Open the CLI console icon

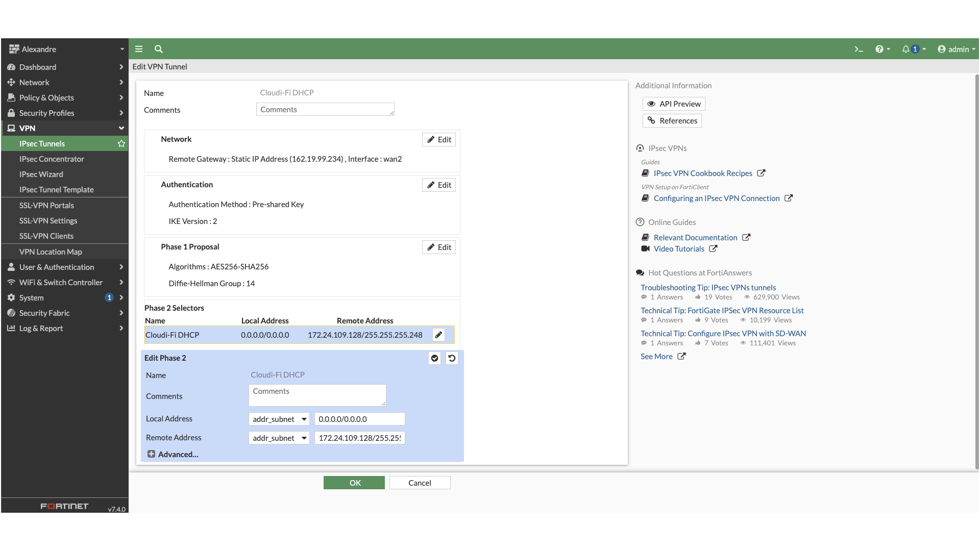click(859, 49)
